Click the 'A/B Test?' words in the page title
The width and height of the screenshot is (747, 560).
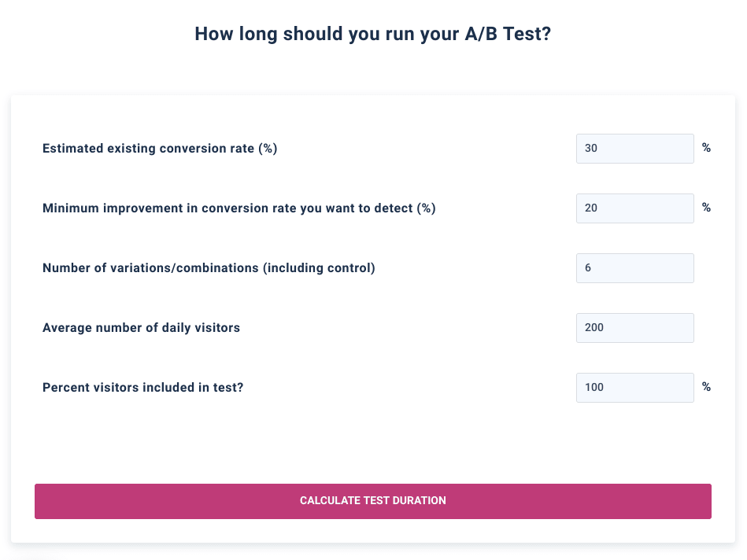point(508,34)
